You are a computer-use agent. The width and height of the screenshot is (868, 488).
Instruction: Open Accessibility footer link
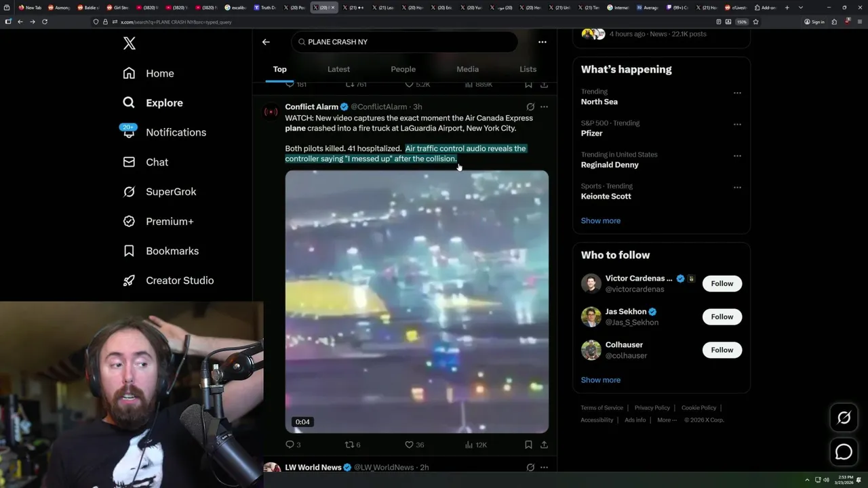[x=597, y=420]
